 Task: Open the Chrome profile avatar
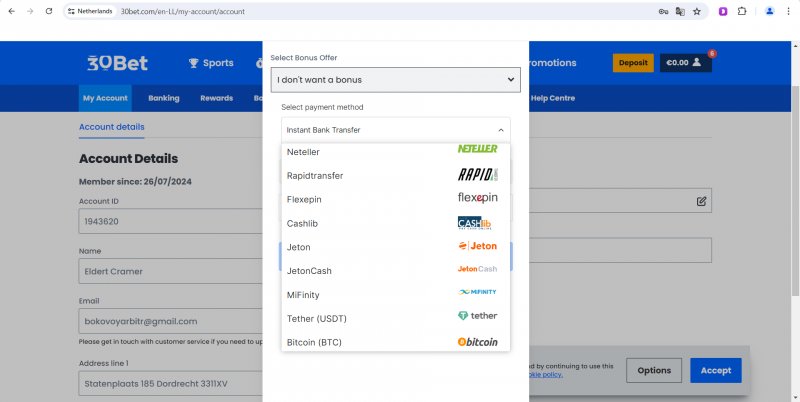tap(770, 11)
